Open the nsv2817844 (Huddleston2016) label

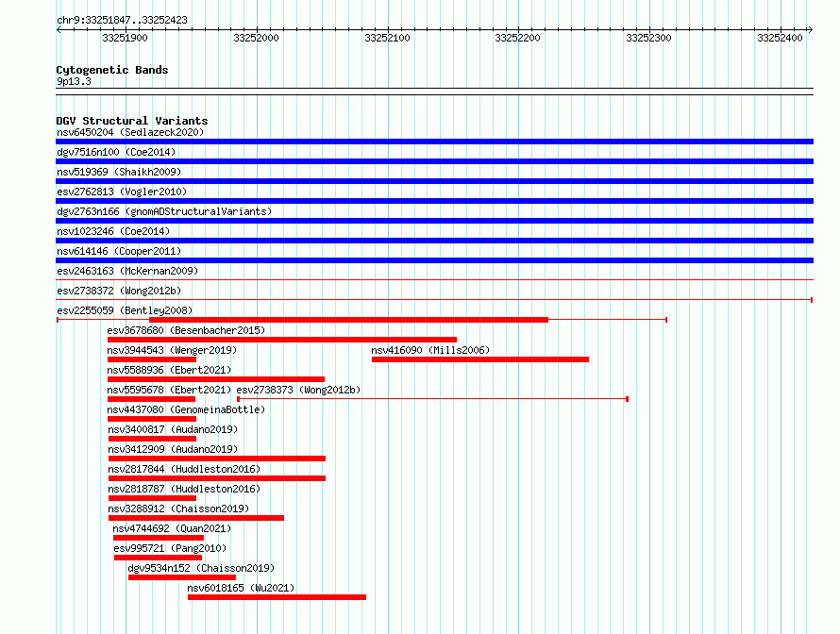[x=184, y=469]
